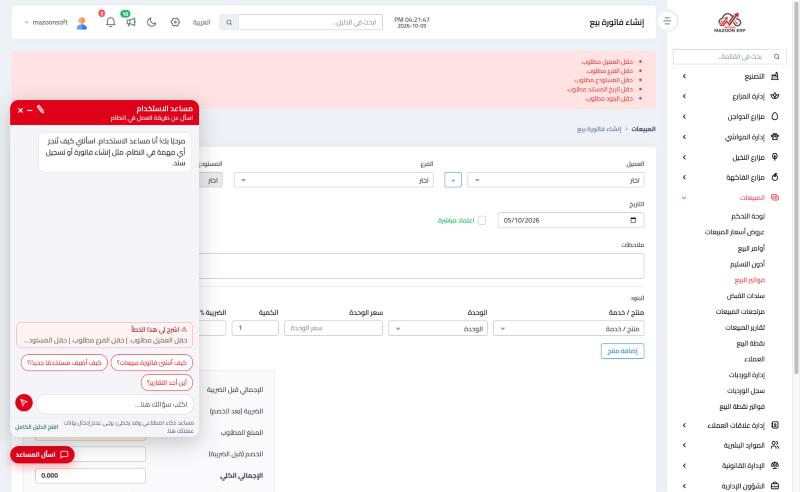Click the user avatar icon

[x=82, y=23]
